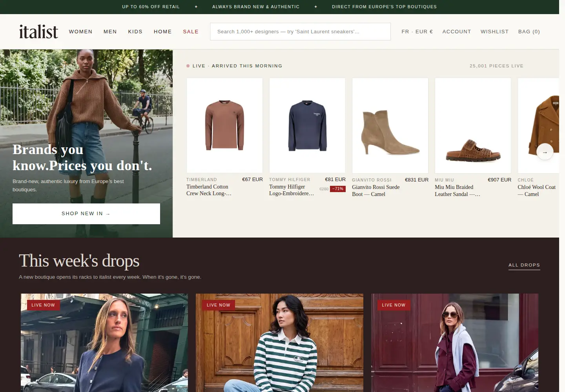
Task: Click the Tommy Hilfiger Logo-Embroidered title
Action: point(292,190)
